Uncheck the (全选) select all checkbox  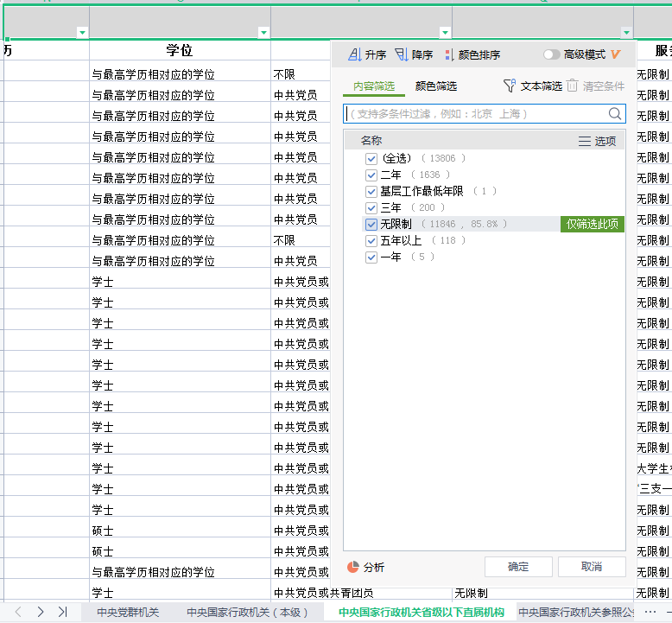click(x=371, y=158)
